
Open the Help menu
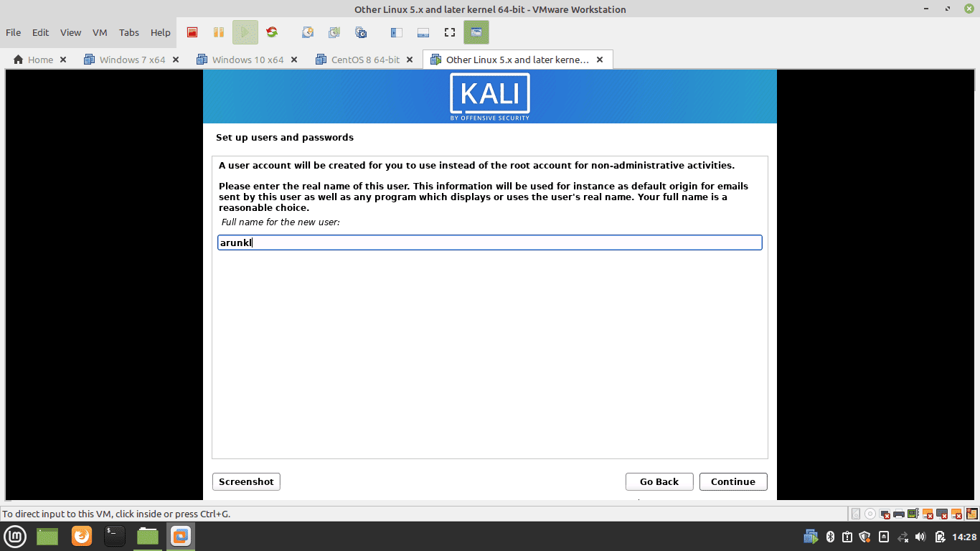click(x=161, y=32)
